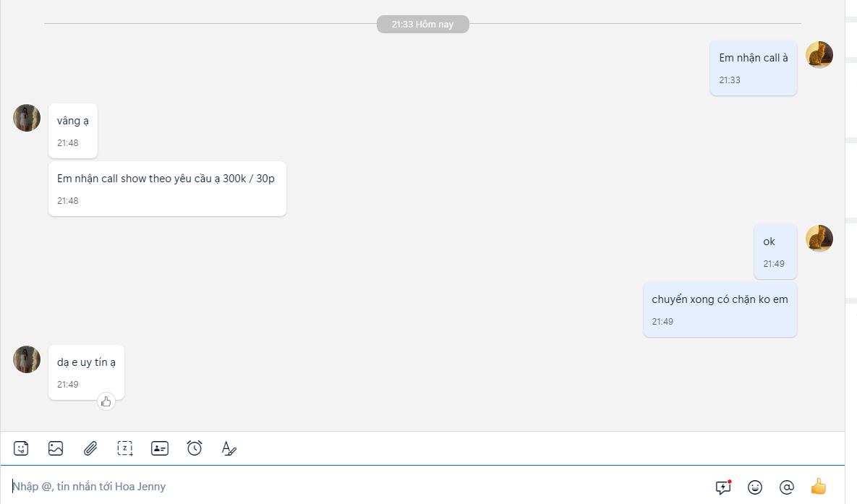Open contact avatar beside "vâng ạ" message
Viewport: 857px width, 504px height.
coord(27,118)
